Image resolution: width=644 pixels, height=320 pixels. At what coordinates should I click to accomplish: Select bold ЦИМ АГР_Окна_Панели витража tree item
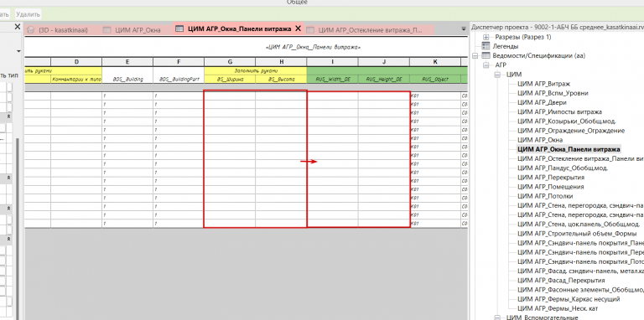569,149
